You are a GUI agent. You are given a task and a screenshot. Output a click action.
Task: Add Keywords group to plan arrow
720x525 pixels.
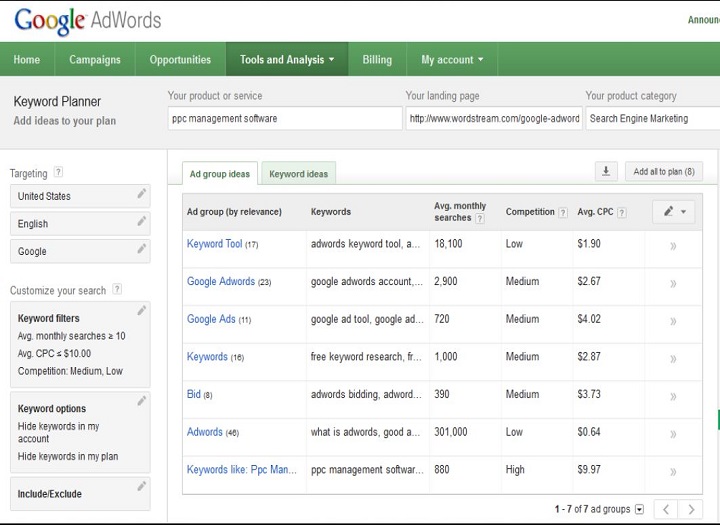(x=673, y=359)
